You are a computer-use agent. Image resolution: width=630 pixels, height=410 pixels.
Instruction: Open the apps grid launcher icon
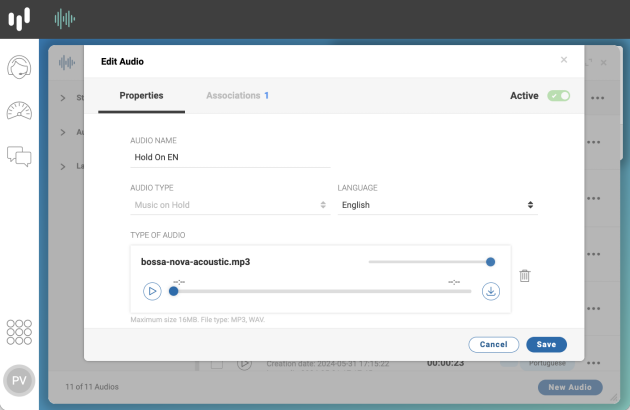click(x=19, y=332)
